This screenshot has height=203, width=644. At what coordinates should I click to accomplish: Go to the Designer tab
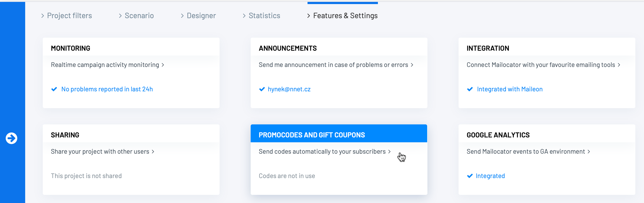198,16
